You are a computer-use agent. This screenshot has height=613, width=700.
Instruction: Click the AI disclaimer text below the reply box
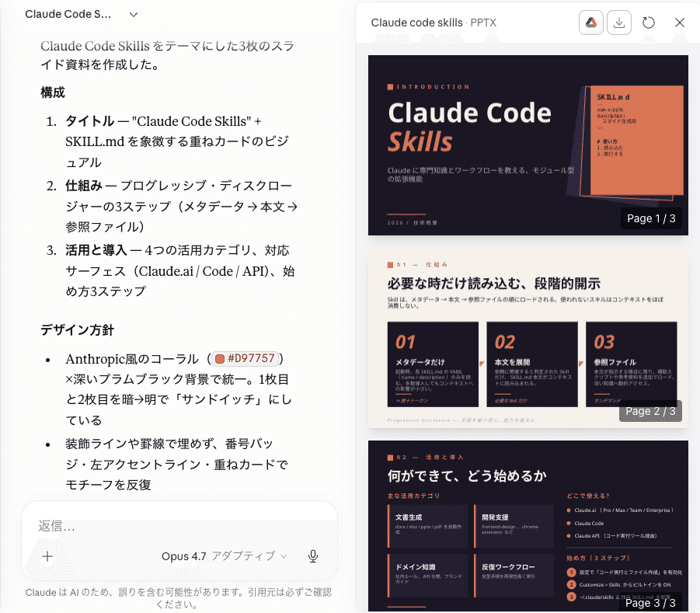(x=178, y=598)
